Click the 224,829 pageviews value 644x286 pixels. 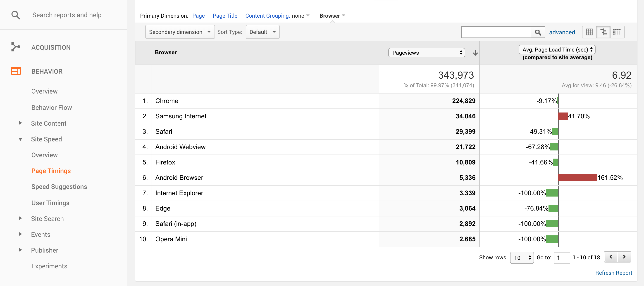463,101
